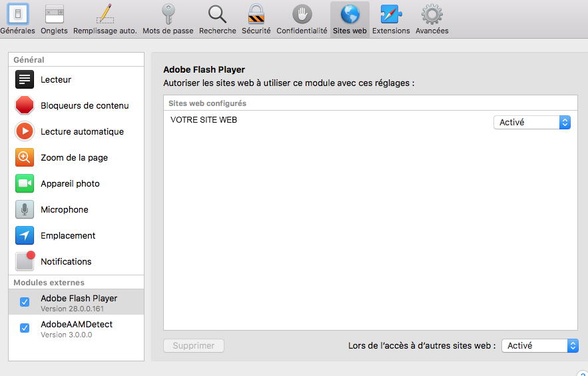The width and height of the screenshot is (588, 376).
Task: Select the Emplacement label
Action: tap(68, 235)
